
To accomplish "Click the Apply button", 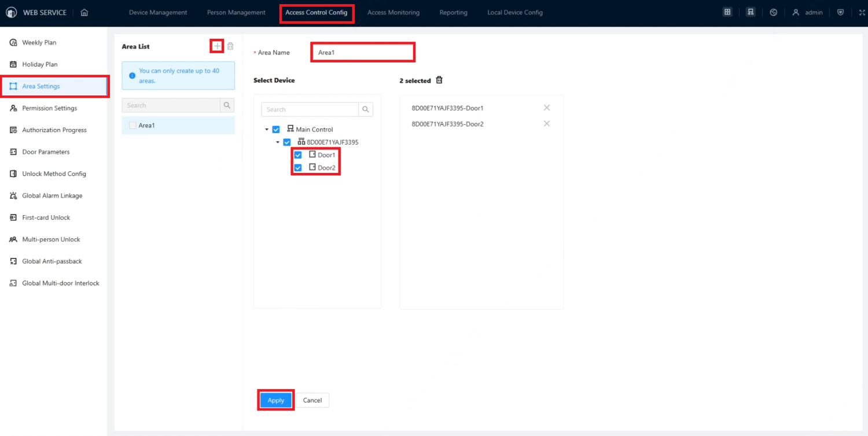I will point(276,400).
